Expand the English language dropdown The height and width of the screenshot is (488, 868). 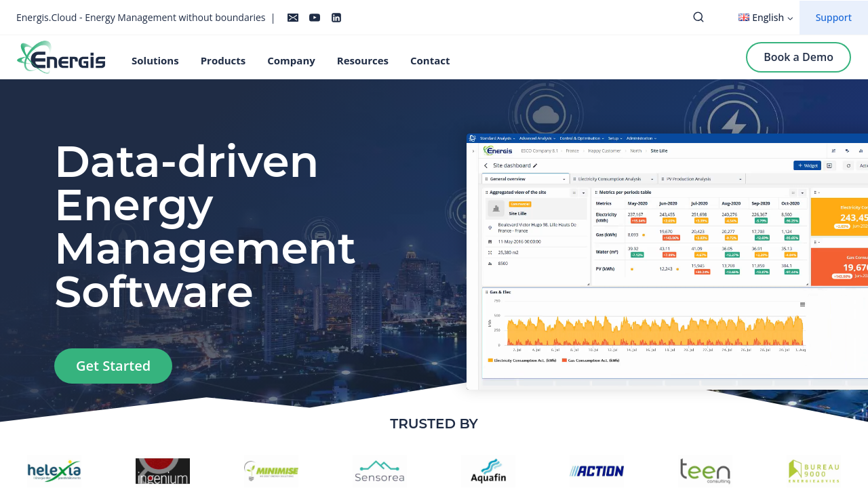coord(766,18)
